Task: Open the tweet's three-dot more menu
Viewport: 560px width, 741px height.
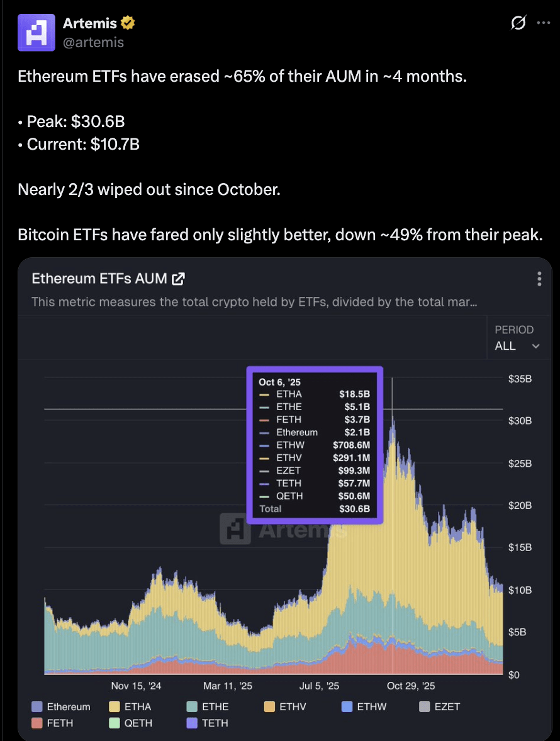Action: coord(544,23)
